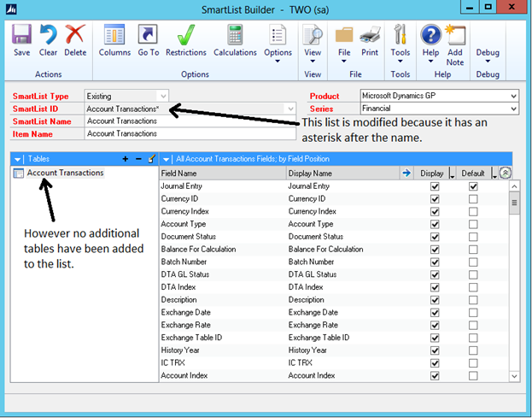This screenshot has width=532, height=418.
Task: Select Balance For Calculation field name
Action: [198, 250]
